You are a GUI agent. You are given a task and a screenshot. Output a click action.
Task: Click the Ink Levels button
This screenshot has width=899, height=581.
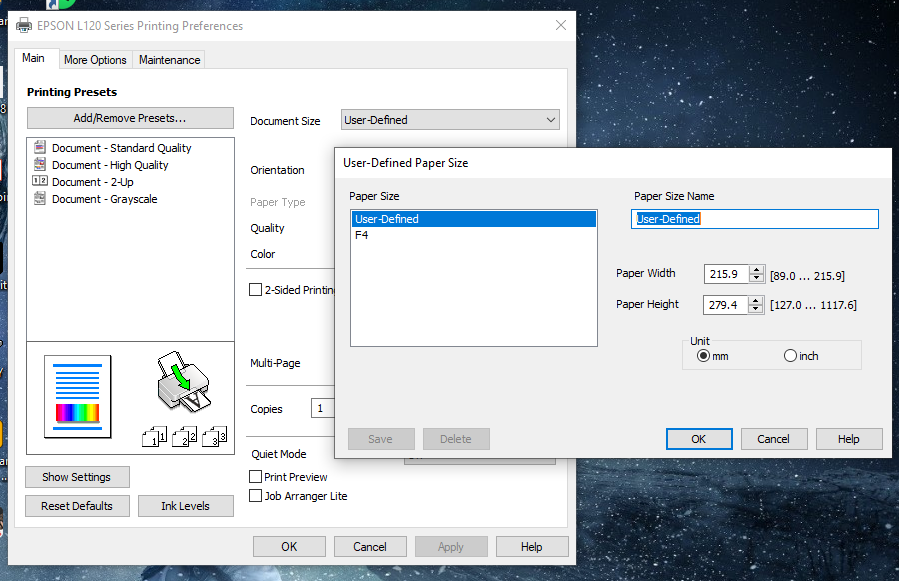tap(185, 506)
